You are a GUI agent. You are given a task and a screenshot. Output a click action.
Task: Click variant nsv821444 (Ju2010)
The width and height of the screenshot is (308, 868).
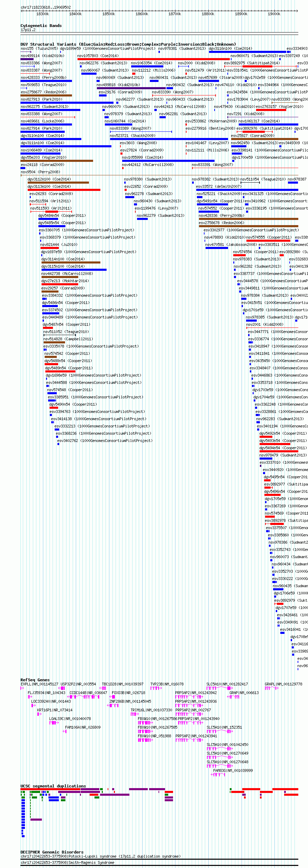[59, 245]
